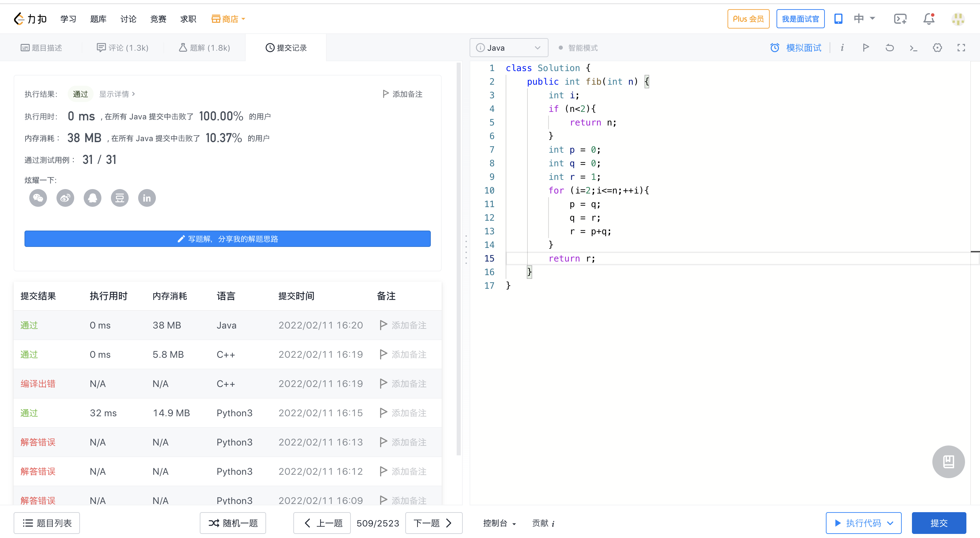Screen dimensions: 980x538
Task: Share result to WeChat
Action: click(38, 198)
